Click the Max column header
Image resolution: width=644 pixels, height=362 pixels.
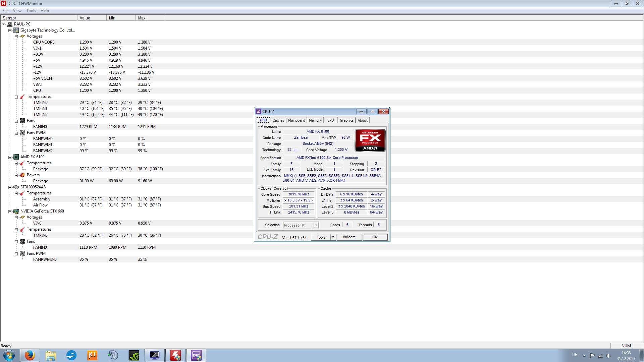[142, 18]
